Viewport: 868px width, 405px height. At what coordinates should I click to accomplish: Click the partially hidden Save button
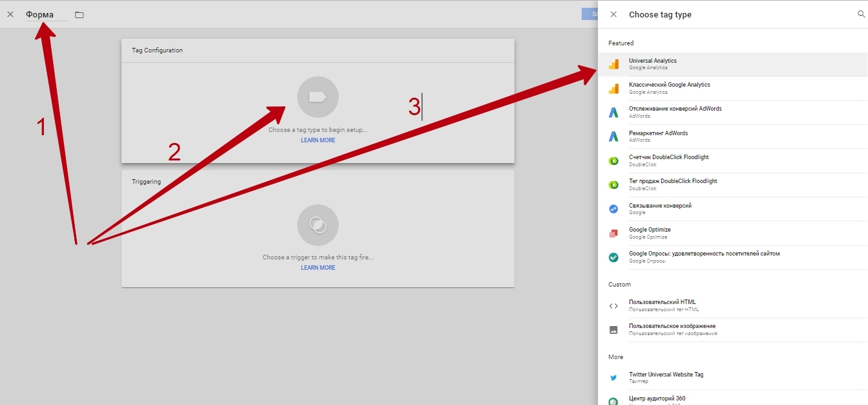590,14
